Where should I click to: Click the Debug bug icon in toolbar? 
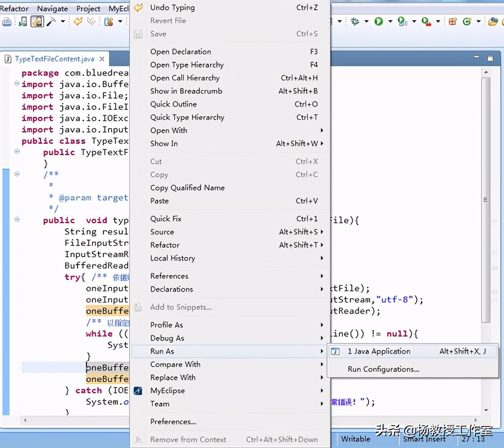(x=355, y=21)
